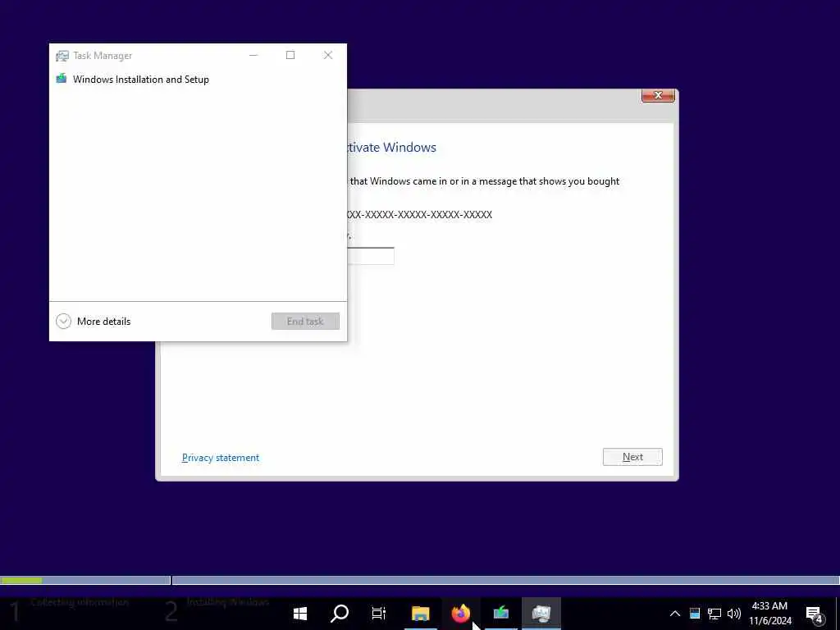Open Task View from the taskbar
The image size is (840, 630).
coord(379,614)
